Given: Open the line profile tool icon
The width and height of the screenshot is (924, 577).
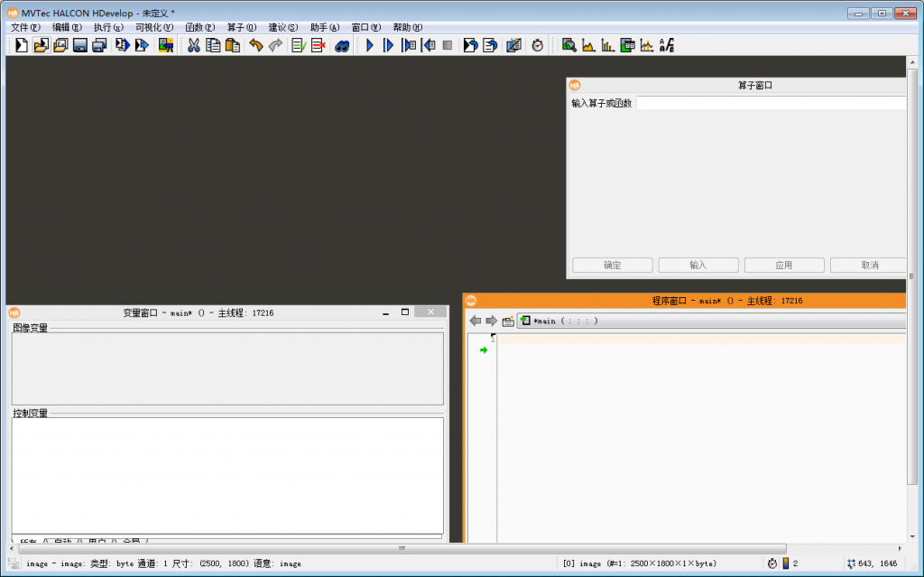Looking at the screenshot, I should [x=647, y=45].
